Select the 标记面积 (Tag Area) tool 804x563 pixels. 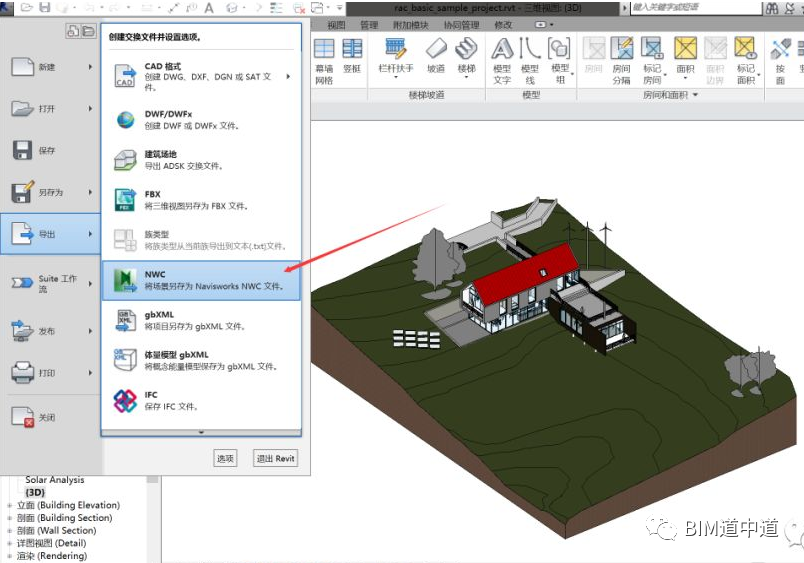pos(746,61)
